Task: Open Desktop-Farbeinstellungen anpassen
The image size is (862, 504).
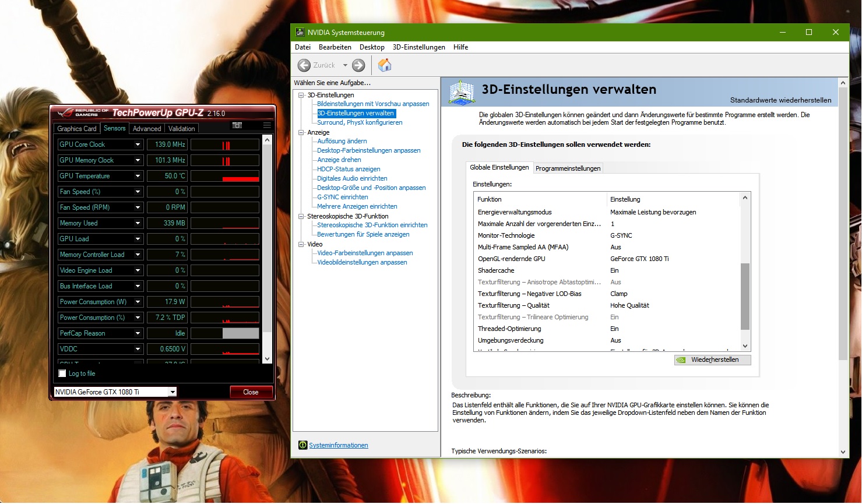Action: point(369,150)
